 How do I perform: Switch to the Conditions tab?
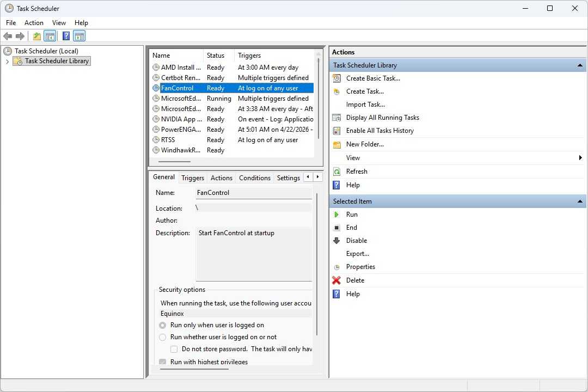click(x=255, y=178)
